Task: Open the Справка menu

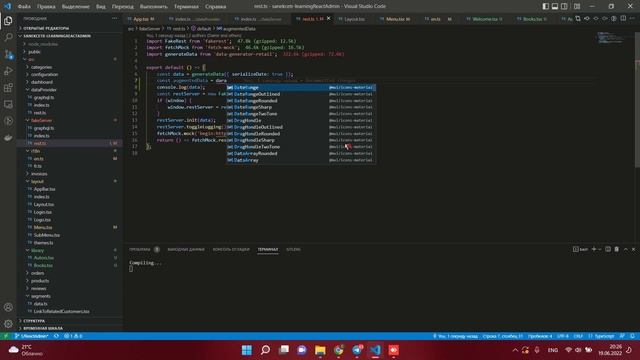Action: tap(216, 7)
